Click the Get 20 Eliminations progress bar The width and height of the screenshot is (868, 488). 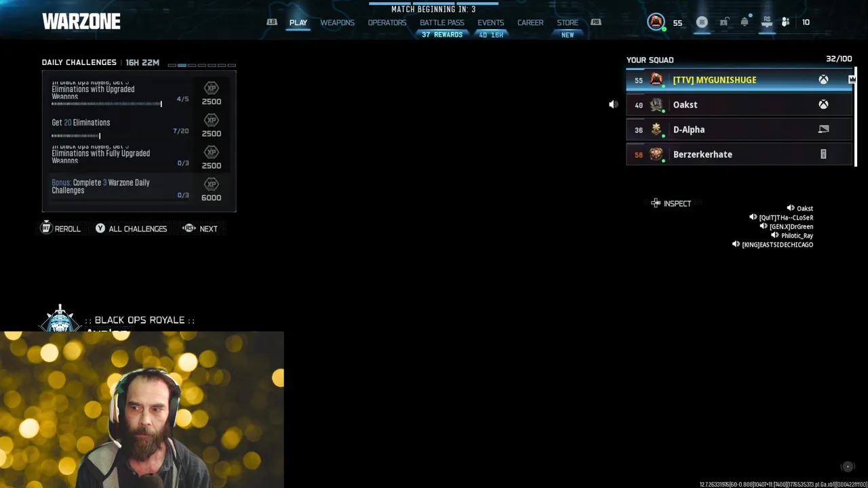click(76, 136)
